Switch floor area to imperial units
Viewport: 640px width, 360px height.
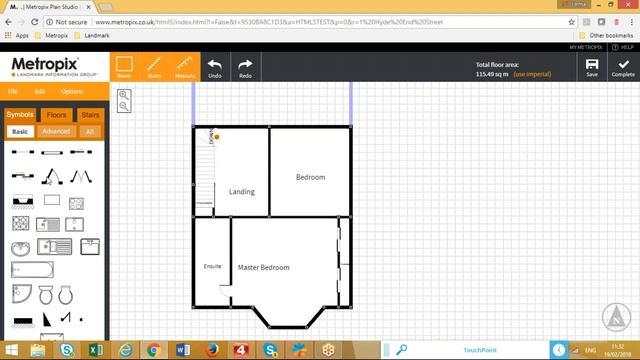coord(532,74)
